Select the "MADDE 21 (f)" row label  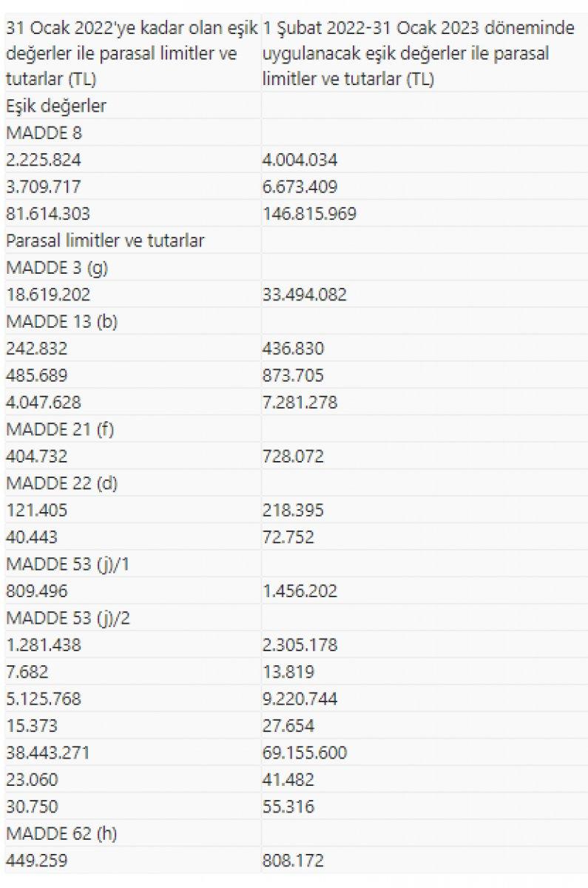click(x=59, y=429)
